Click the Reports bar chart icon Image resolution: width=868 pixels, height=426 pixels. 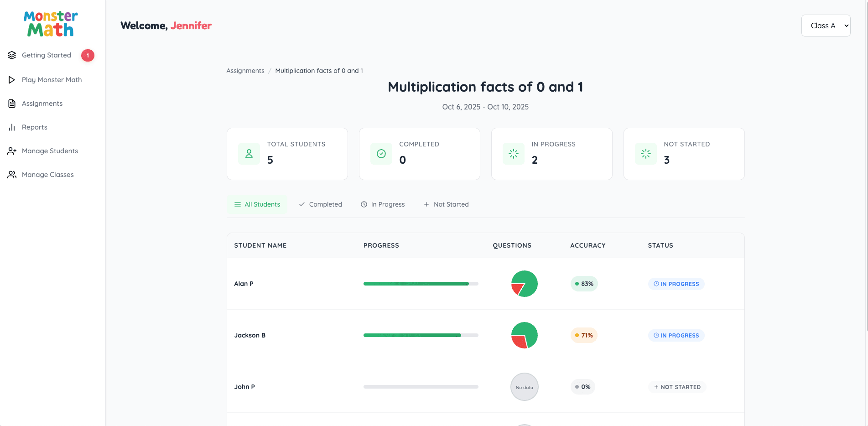pos(12,127)
